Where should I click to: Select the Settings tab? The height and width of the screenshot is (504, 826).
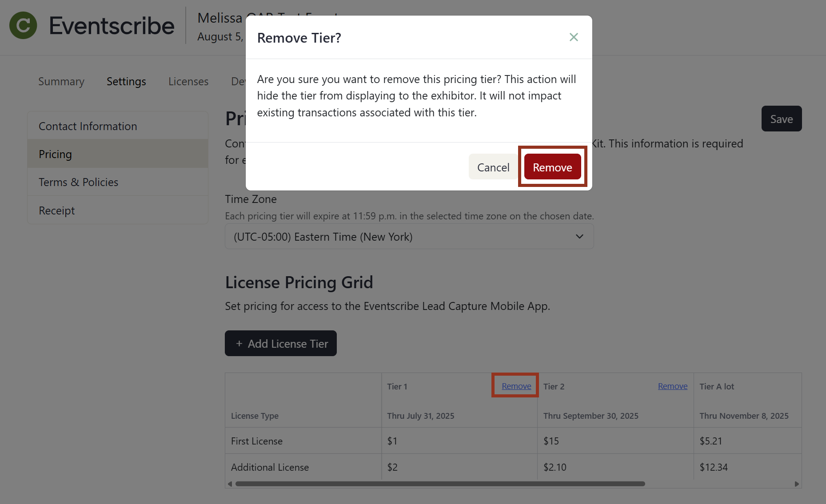click(126, 81)
